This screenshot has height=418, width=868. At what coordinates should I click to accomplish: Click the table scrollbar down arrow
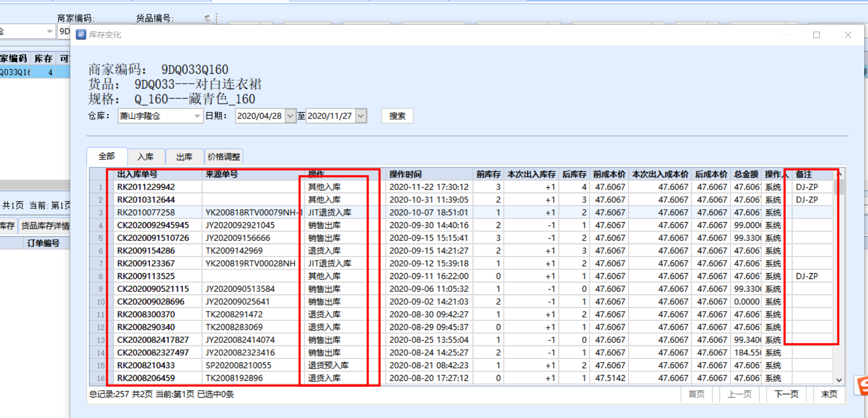(x=839, y=380)
